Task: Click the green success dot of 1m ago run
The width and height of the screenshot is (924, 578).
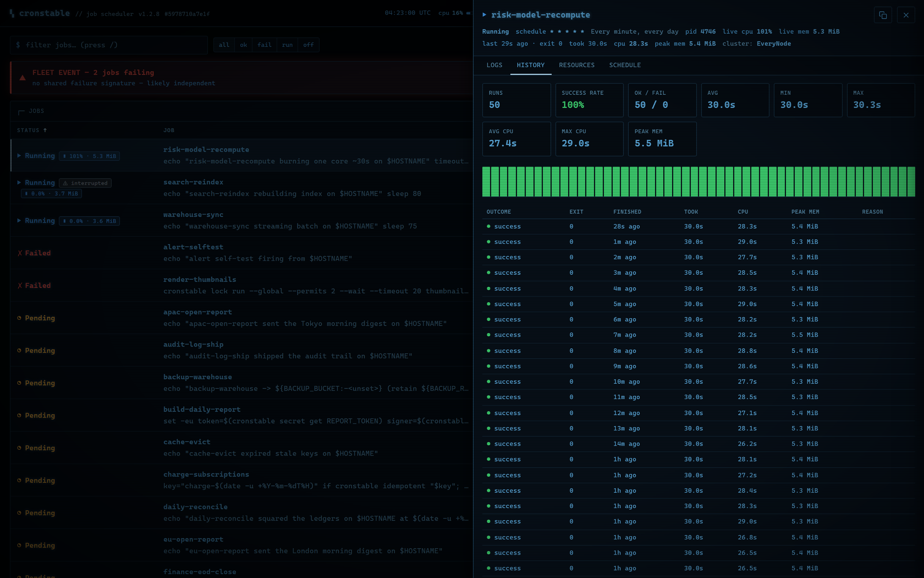Action: 488,242
